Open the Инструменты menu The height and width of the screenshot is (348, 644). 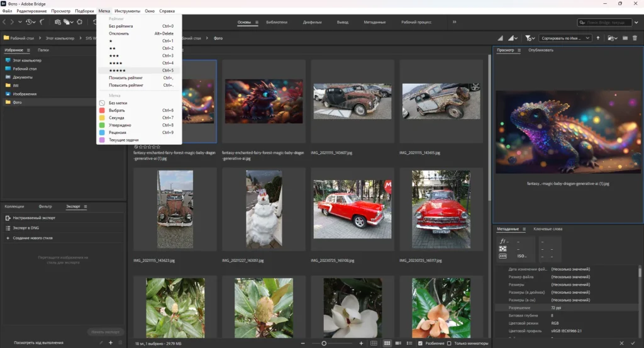tap(127, 11)
